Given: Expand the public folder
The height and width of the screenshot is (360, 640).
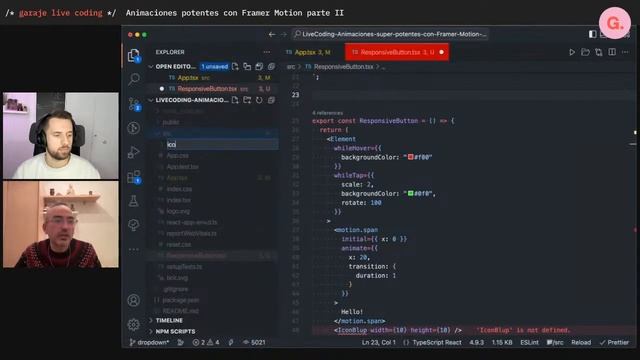Looking at the screenshot, I should click(171, 122).
